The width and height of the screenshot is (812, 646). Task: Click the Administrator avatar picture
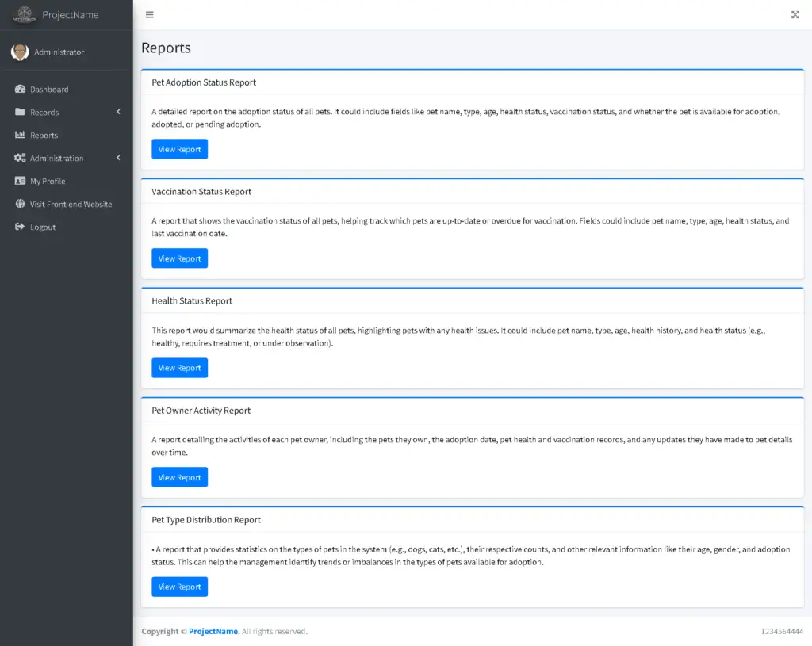pyautogui.click(x=19, y=52)
